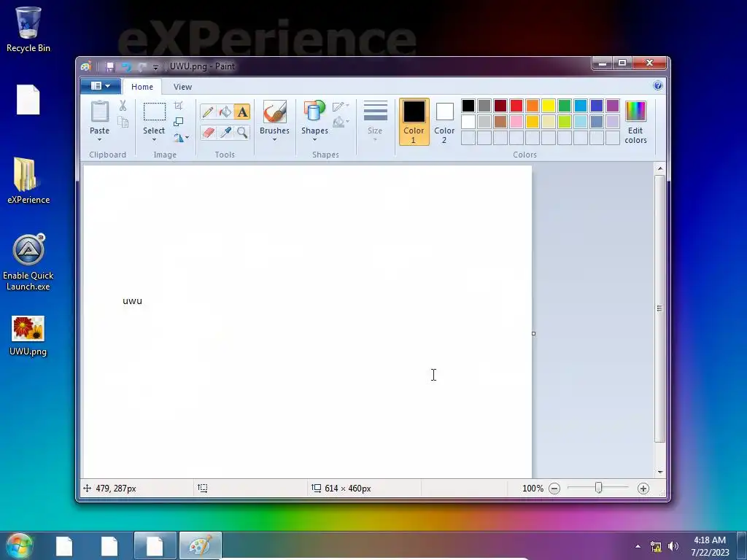Open the Rotate or flip dropdown
Screen dimensions: 747x560
pyautogui.click(x=181, y=138)
